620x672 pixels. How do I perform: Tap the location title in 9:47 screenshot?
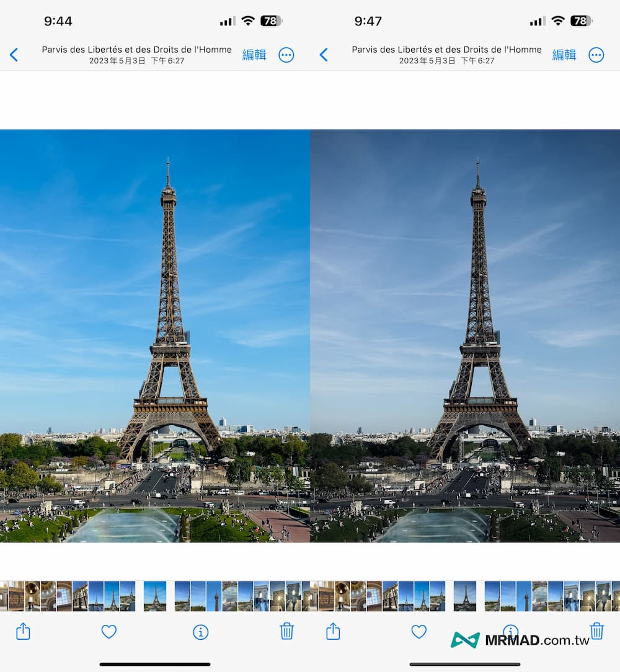point(446,50)
